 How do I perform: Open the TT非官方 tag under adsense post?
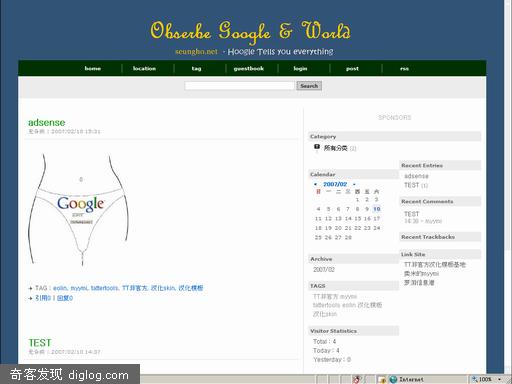135,288
